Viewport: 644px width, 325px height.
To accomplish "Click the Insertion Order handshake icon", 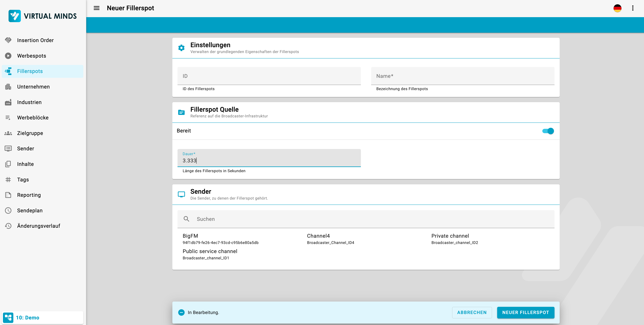I will point(8,40).
